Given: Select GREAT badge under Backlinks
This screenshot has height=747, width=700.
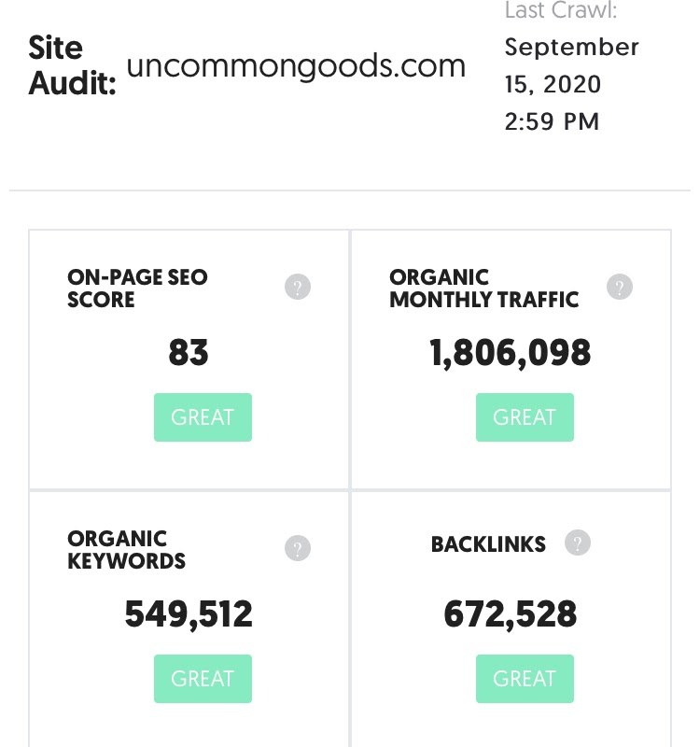Looking at the screenshot, I should [525, 679].
